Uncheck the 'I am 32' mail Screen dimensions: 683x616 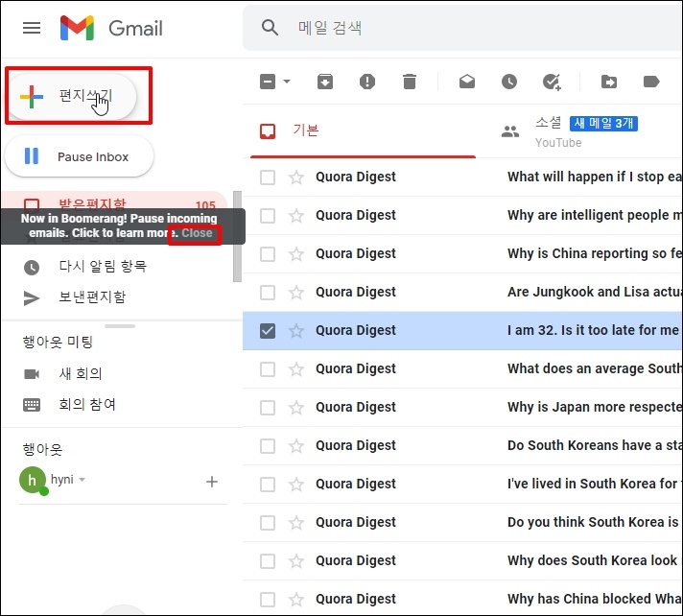coord(268,331)
